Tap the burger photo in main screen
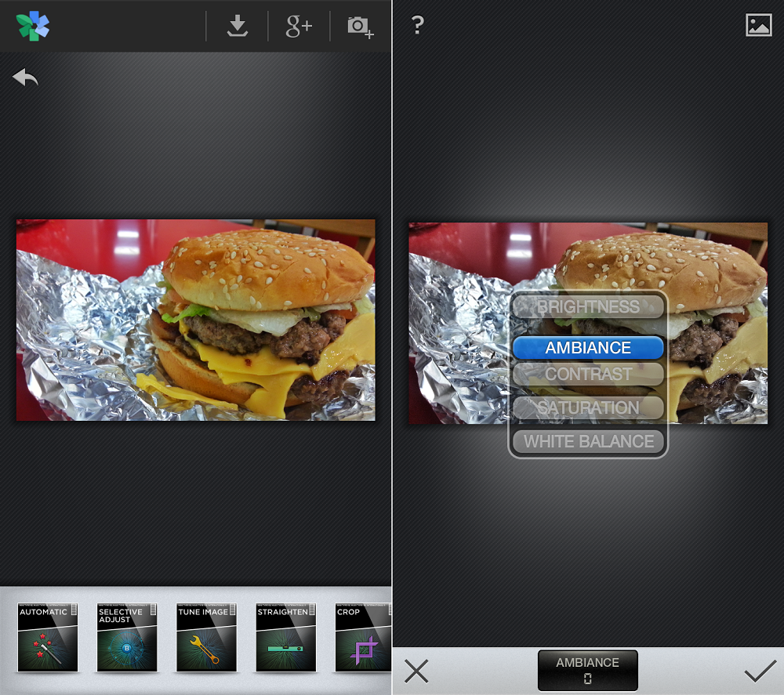The height and width of the screenshot is (695, 784). [x=195, y=320]
